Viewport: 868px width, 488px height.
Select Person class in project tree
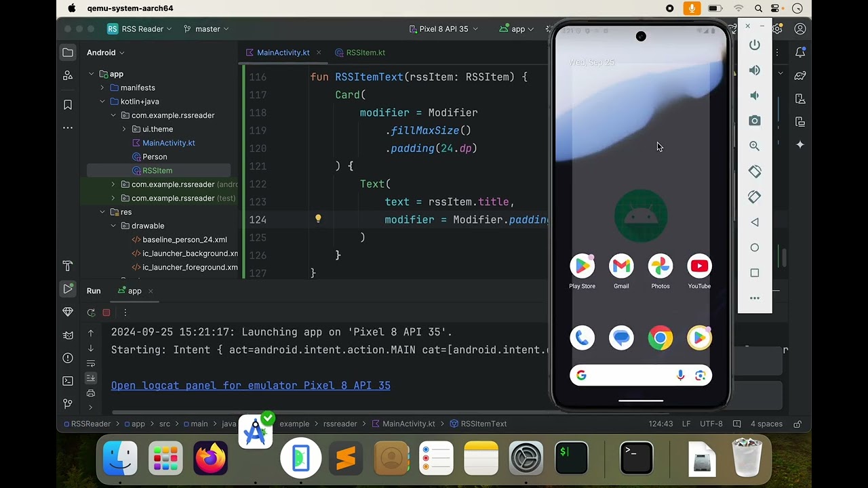coord(155,157)
